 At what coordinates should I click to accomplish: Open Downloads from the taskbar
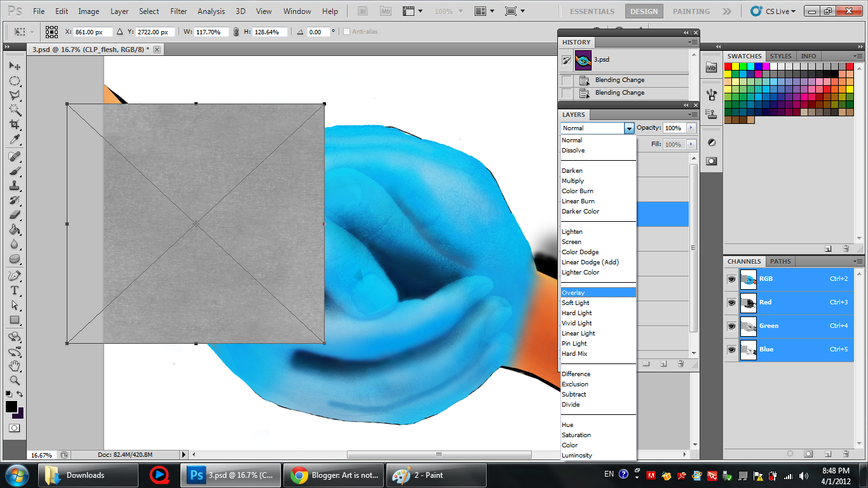(88, 475)
